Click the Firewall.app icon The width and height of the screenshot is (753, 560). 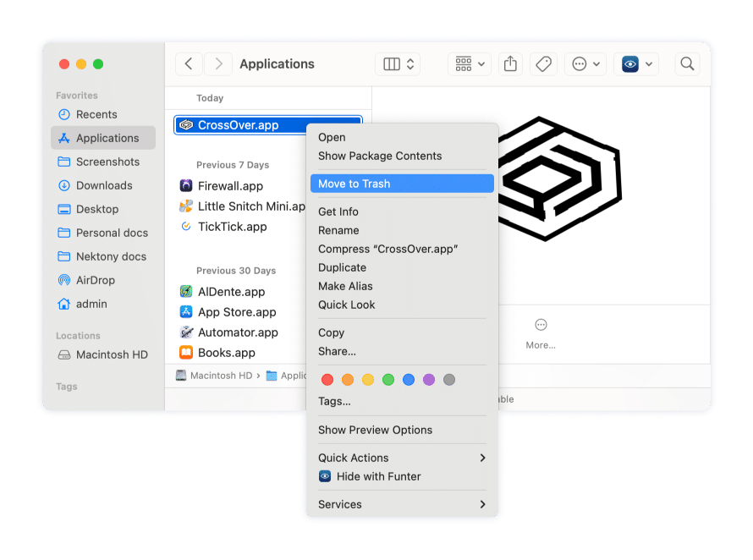coord(186,185)
